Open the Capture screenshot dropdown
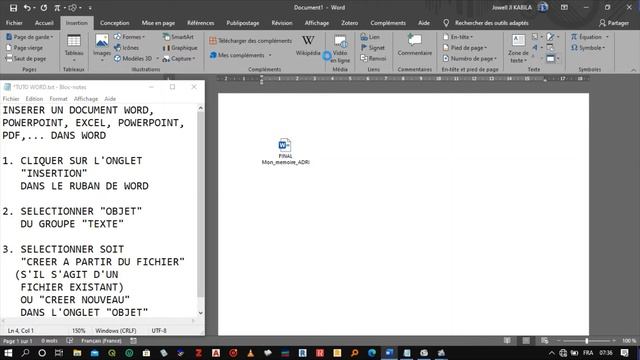This screenshot has width=640, height=360. 179,58
